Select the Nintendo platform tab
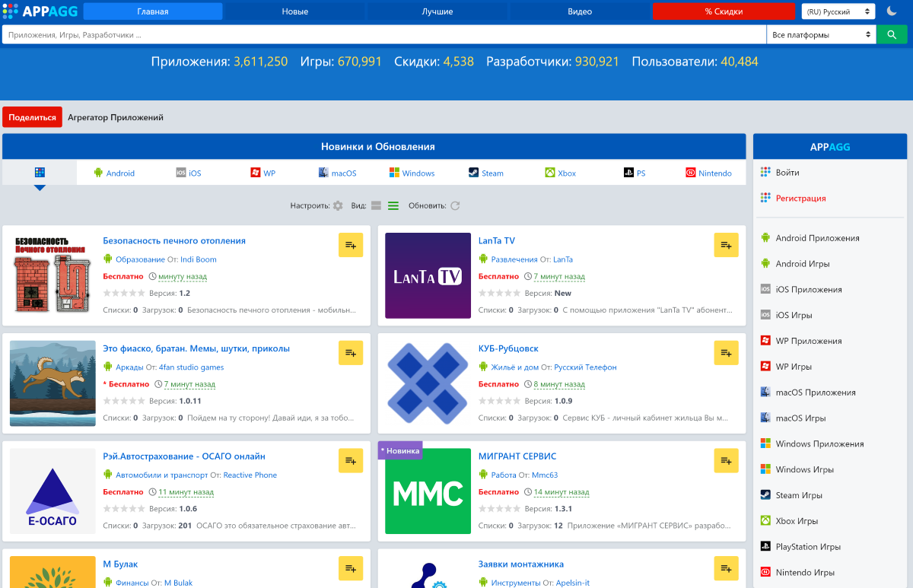Viewport: 913px width, 588px height. [x=709, y=173]
